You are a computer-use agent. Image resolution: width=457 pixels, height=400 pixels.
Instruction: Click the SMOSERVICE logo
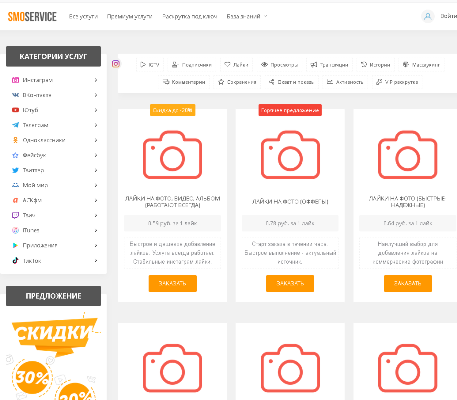point(32,16)
